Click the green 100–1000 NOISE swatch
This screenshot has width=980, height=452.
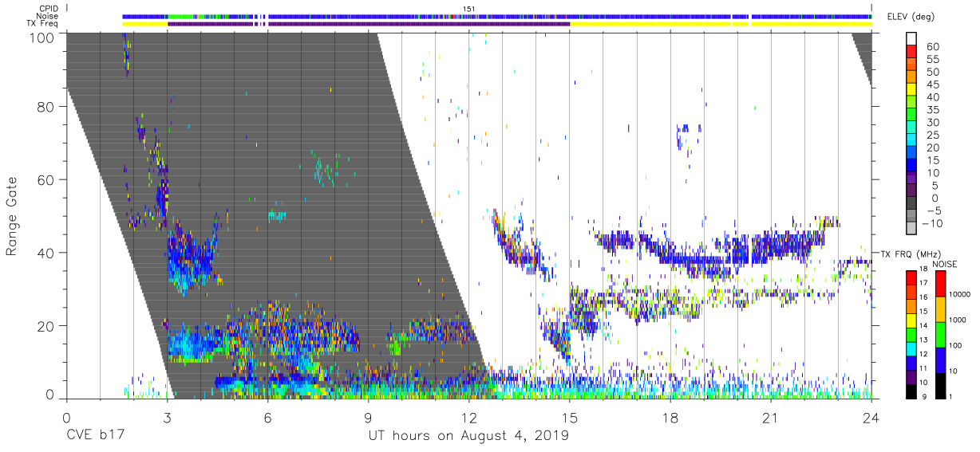pyautogui.click(x=939, y=334)
